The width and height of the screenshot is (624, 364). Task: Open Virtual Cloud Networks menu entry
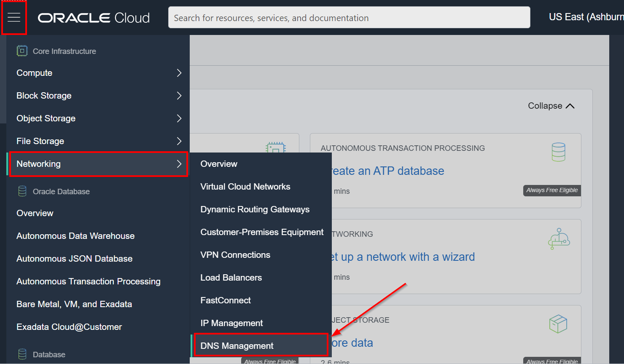click(245, 186)
